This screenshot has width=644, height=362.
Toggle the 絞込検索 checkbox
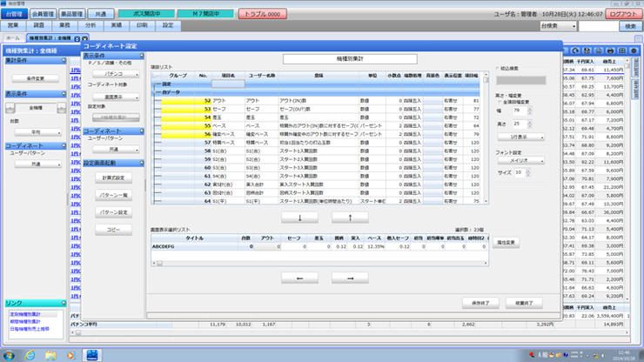coord(498,69)
